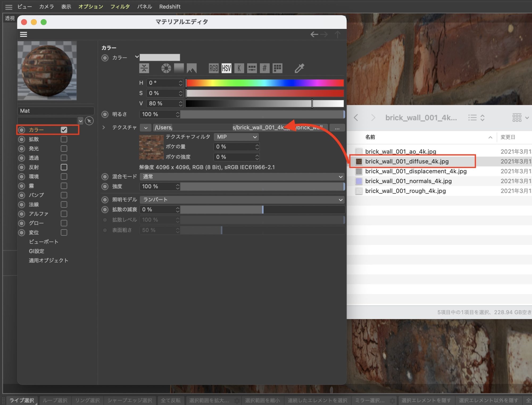Uncheck the カラー channel checkbox
This screenshot has height=405, width=532.
(x=64, y=130)
